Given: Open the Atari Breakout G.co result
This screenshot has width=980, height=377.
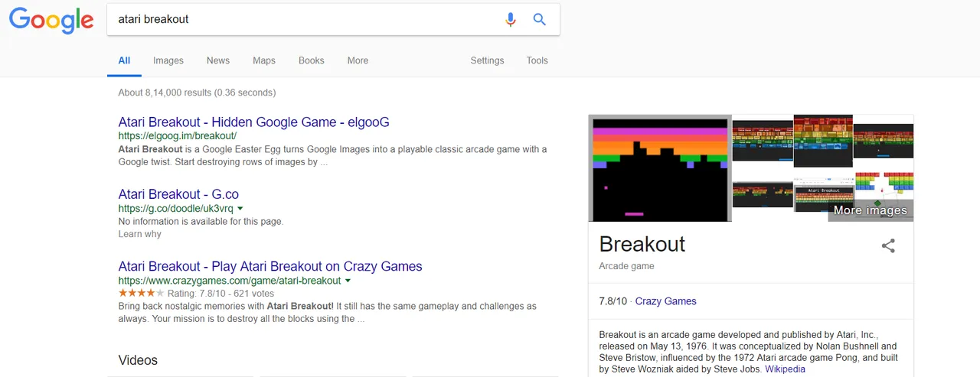Looking at the screenshot, I should point(178,194).
